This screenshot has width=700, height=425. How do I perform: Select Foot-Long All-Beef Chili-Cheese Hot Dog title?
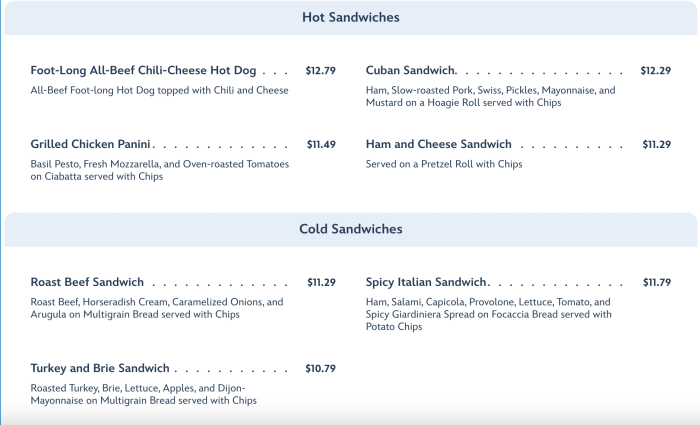144,71
